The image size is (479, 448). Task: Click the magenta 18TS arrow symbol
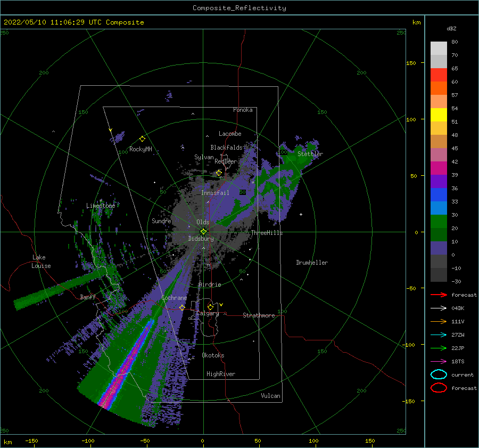[x=439, y=362]
